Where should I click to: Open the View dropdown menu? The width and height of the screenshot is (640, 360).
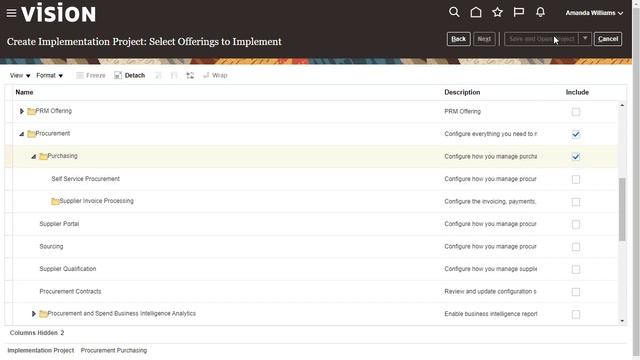20,76
